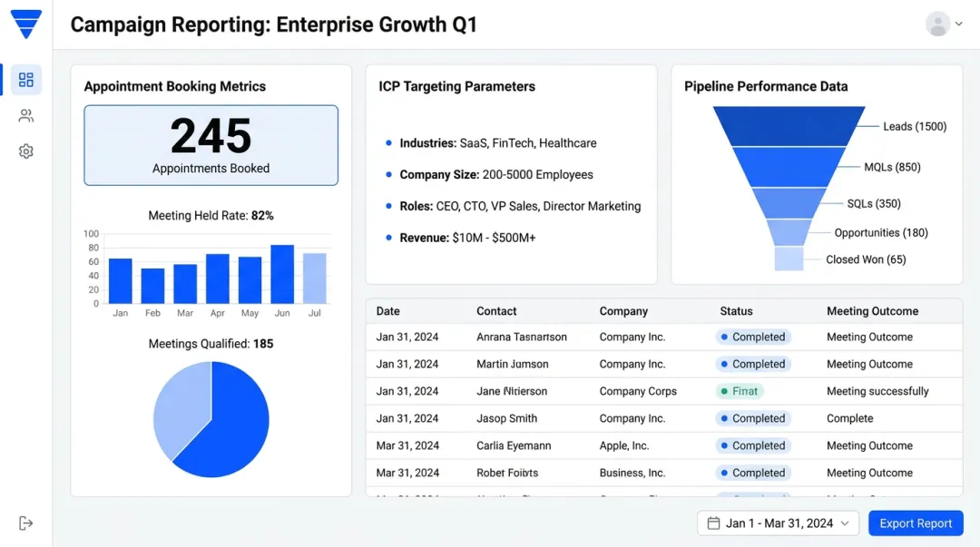Sort table by Status column header
This screenshot has width=980, height=547.
pos(736,311)
